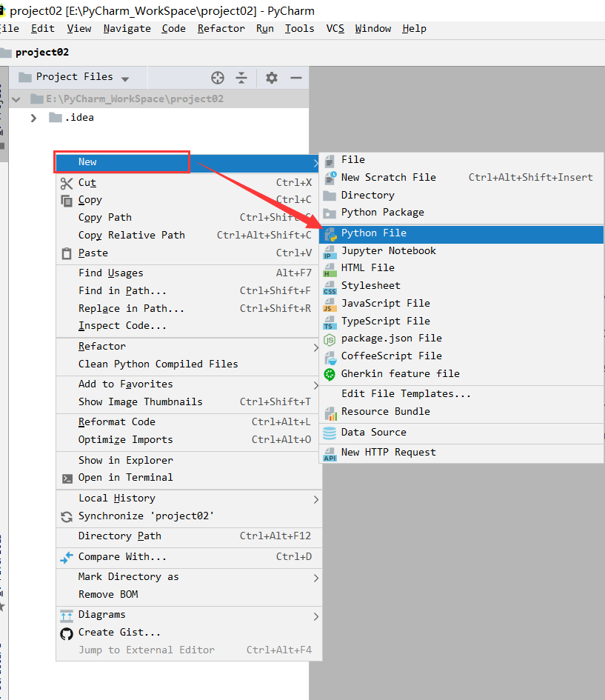605x700 pixels.
Task: Open the Run menu
Action: click(x=265, y=29)
